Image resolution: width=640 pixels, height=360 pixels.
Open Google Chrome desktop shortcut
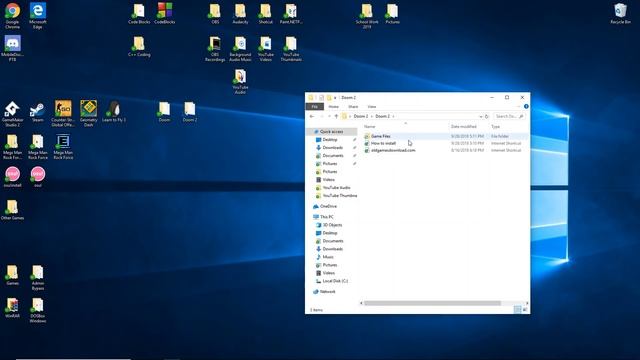point(12,16)
